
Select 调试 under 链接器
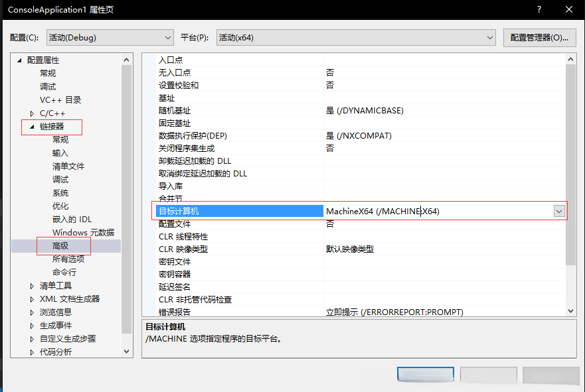point(60,180)
